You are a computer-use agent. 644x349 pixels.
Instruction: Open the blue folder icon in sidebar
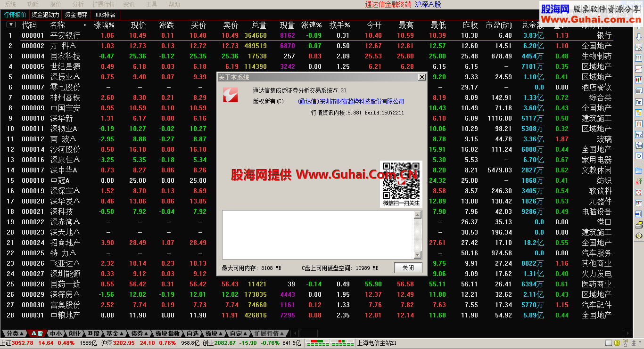tap(639, 170)
